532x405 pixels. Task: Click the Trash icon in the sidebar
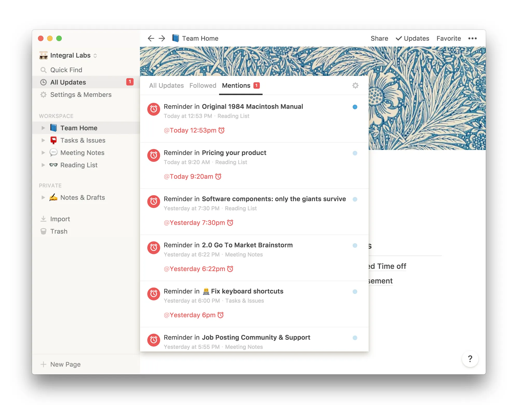point(43,231)
